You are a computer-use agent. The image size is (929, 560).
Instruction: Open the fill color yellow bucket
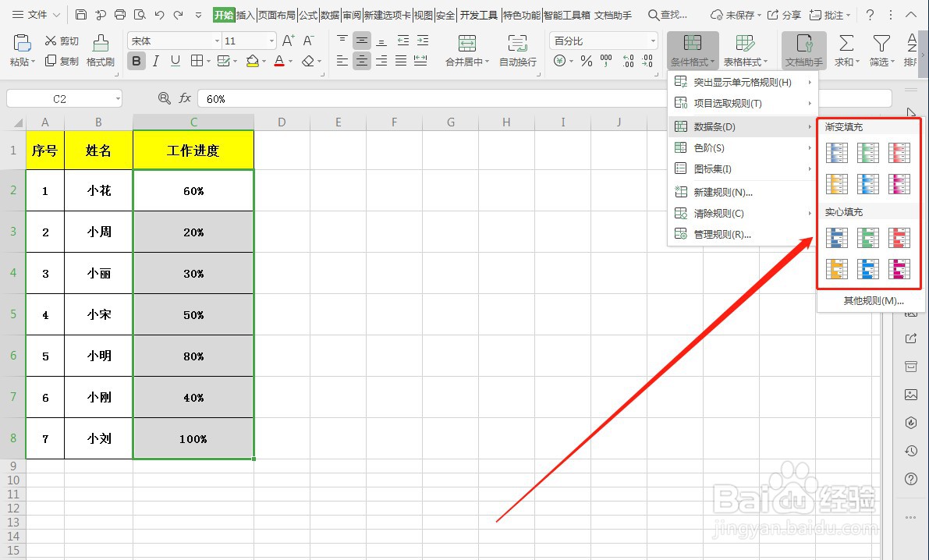(253, 61)
